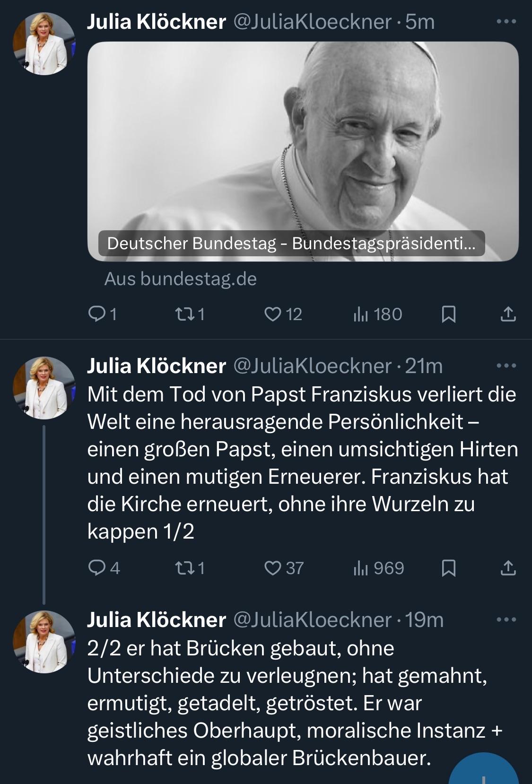
Task: Open more options for the 21m post
Action: [506, 366]
